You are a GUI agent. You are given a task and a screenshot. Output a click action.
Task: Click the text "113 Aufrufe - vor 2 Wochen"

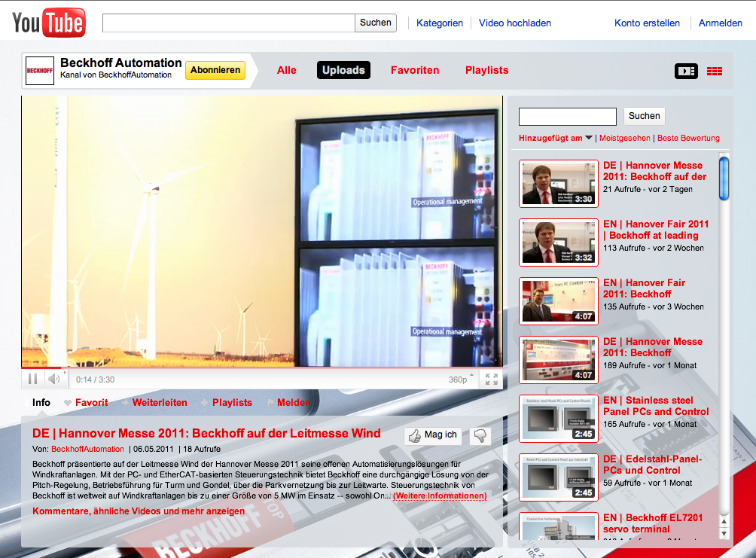pyautogui.click(x=654, y=248)
